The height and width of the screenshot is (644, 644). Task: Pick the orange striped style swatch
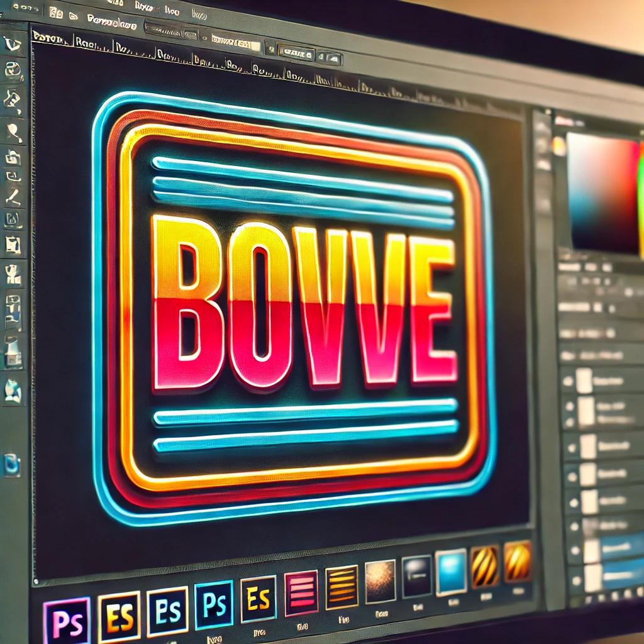click(x=341, y=587)
